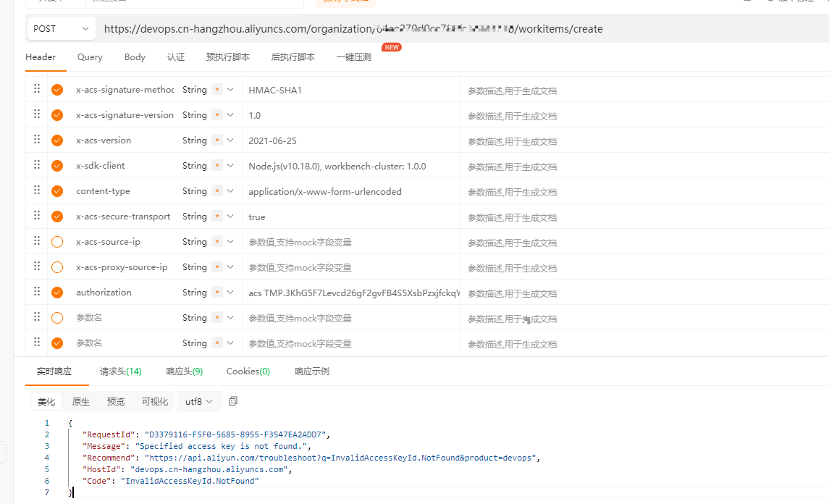Enable the x-acs-source-ip header

pos(56,241)
